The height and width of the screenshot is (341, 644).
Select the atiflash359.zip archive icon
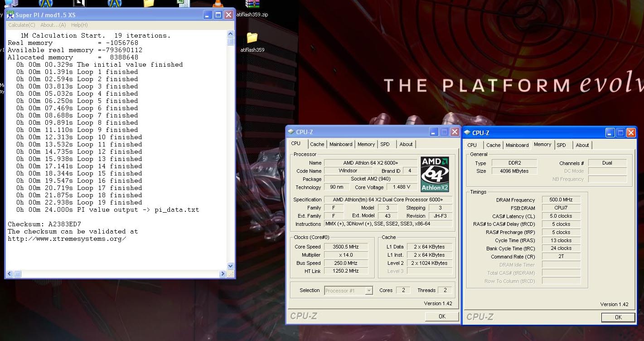252,5
